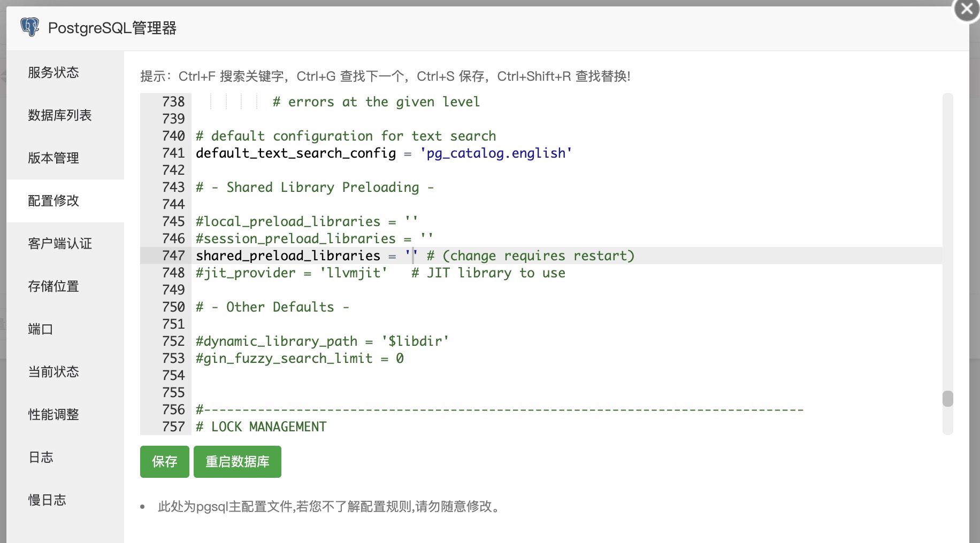The height and width of the screenshot is (543, 980).
Task: Click the 重启数据库 button
Action: tap(238, 462)
